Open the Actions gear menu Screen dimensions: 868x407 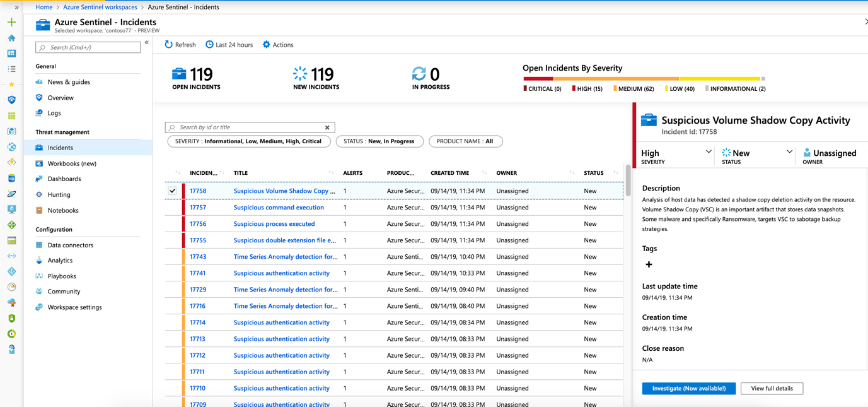pyautogui.click(x=278, y=45)
